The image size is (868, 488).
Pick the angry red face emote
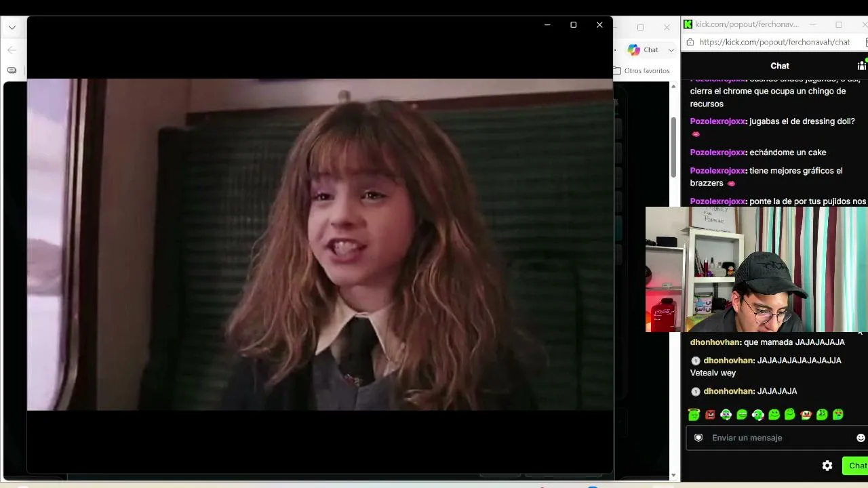pos(710,415)
